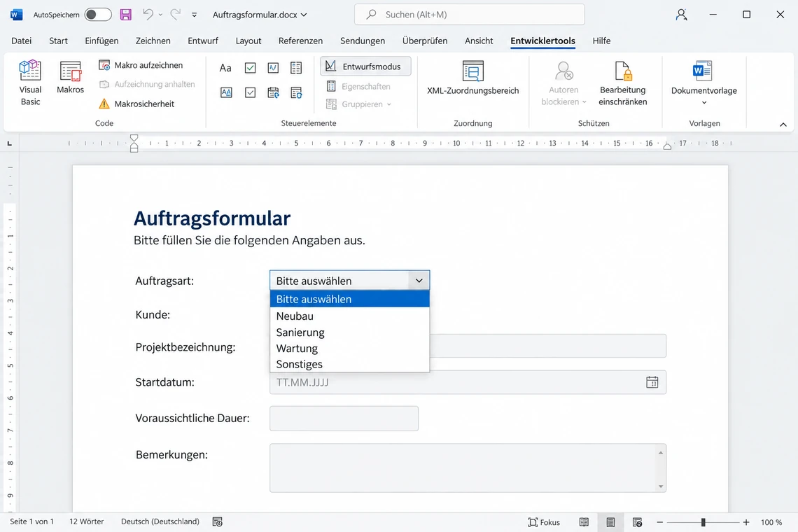
Task: Expand the Gruppieren dropdown
Action: [388, 104]
